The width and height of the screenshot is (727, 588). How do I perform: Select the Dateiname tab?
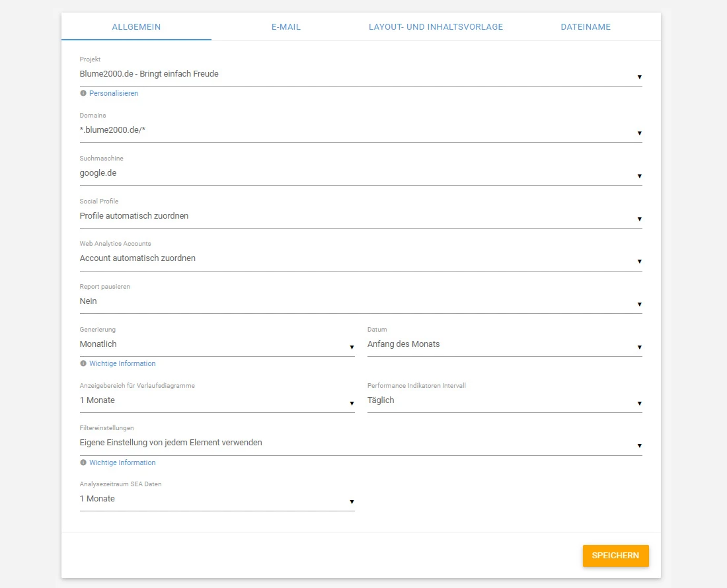click(585, 27)
